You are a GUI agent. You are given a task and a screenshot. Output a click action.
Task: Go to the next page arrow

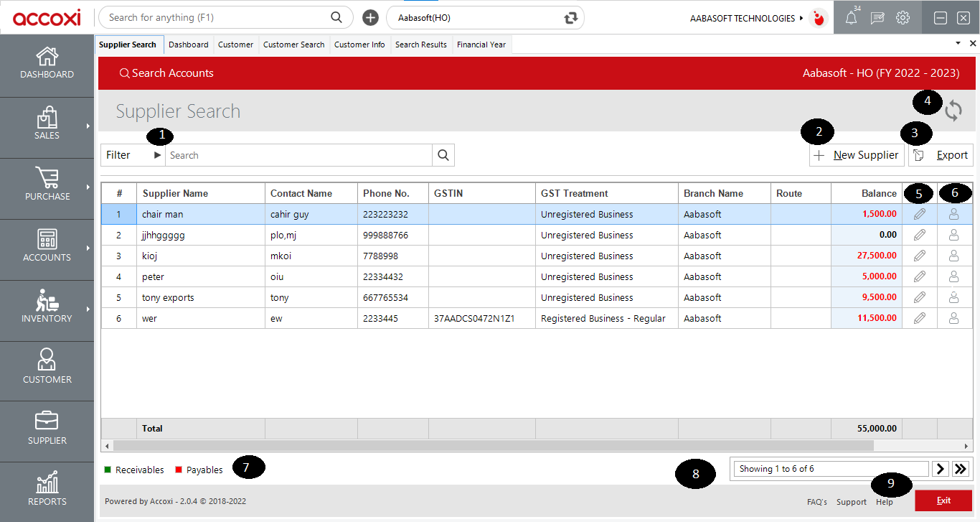point(941,469)
